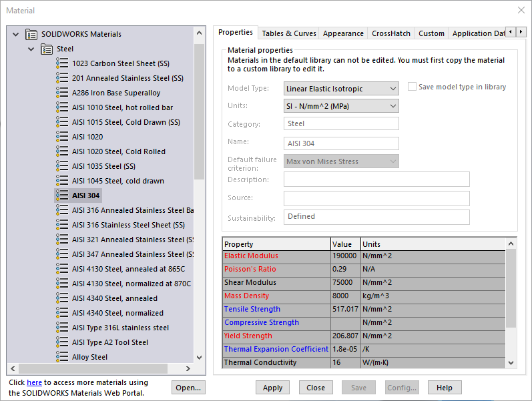Click the A286 Iron Base Superalloy icon
532x401 pixels.
[x=63, y=93]
